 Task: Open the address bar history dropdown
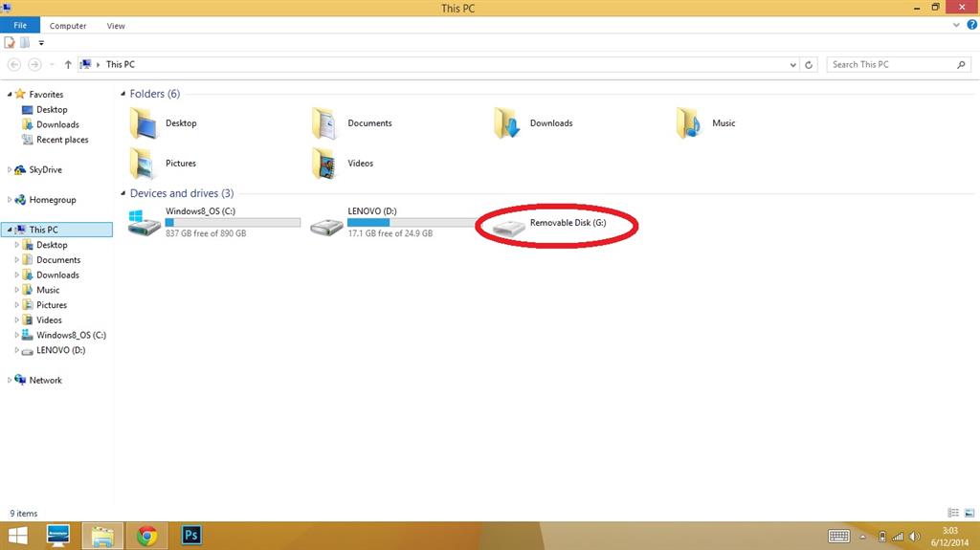(x=792, y=64)
